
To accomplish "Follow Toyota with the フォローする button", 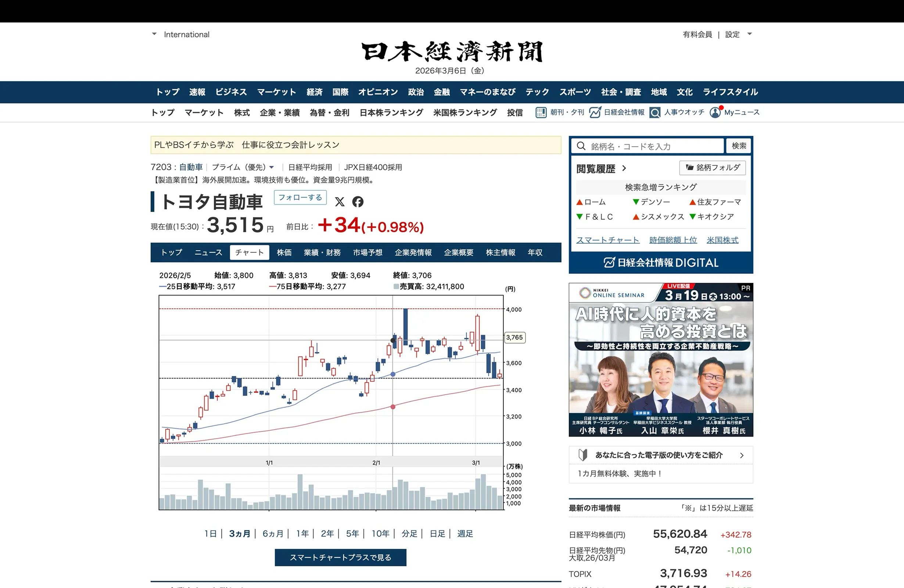I will (x=300, y=197).
